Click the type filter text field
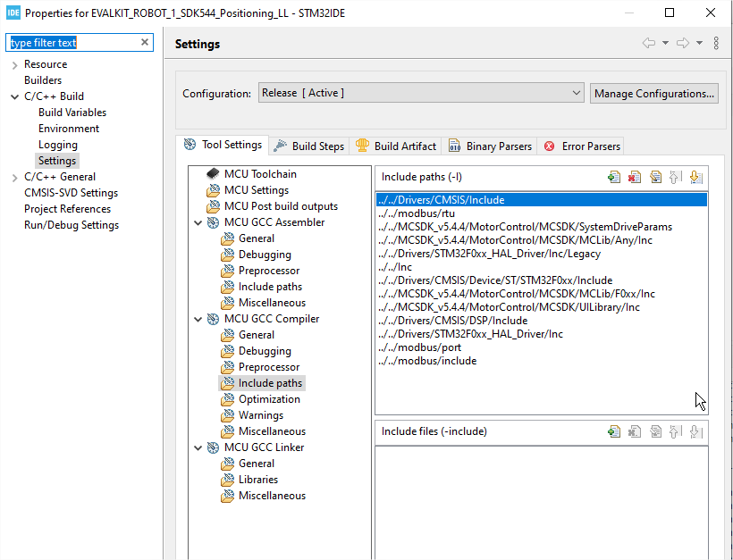 (x=72, y=43)
